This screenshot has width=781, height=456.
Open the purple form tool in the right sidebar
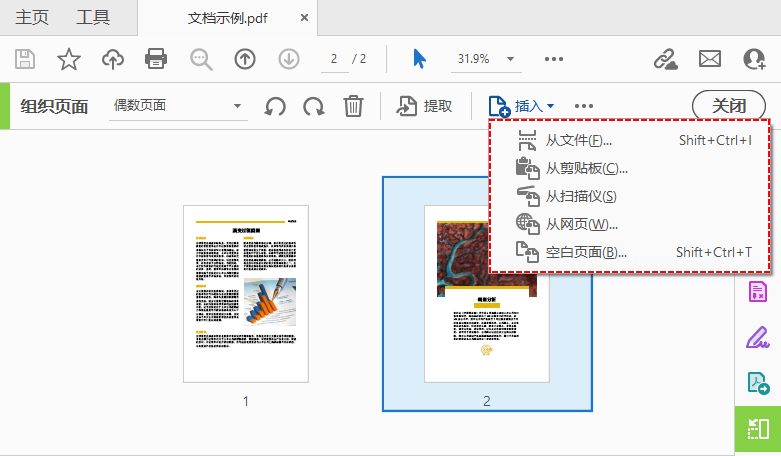point(758,292)
